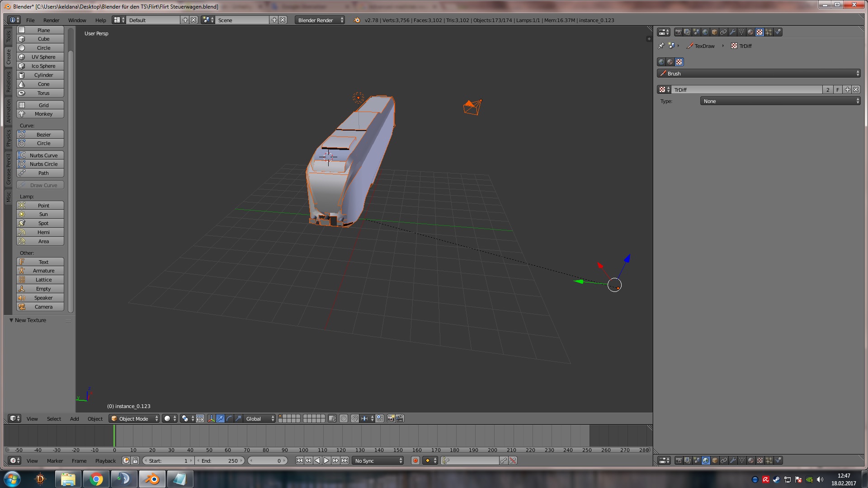Switch to the Grease Pencil side tab
868x488 pixels.
click(8, 169)
